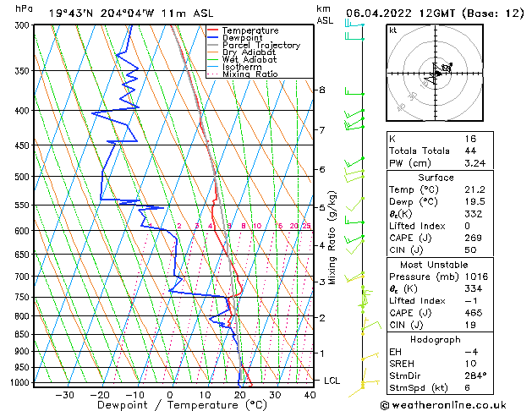Click the Most Unstable section header
The height and width of the screenshot is (411, 532).
434,265
